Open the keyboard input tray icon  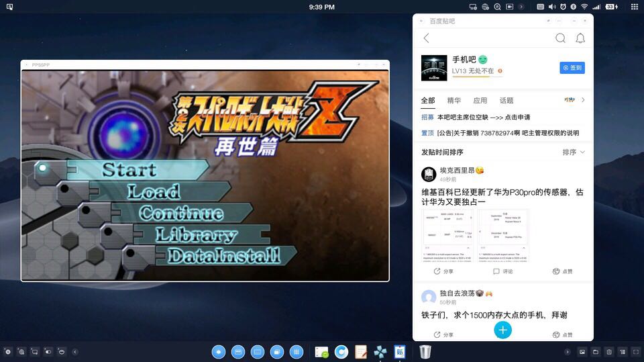pyautogui.click(x=541, y=7)
